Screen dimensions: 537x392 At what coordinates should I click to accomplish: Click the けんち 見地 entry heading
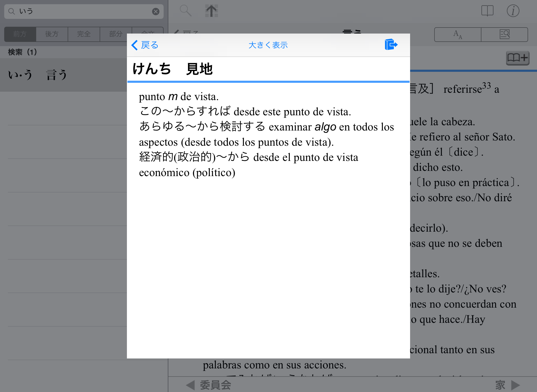tap(173, 69)
